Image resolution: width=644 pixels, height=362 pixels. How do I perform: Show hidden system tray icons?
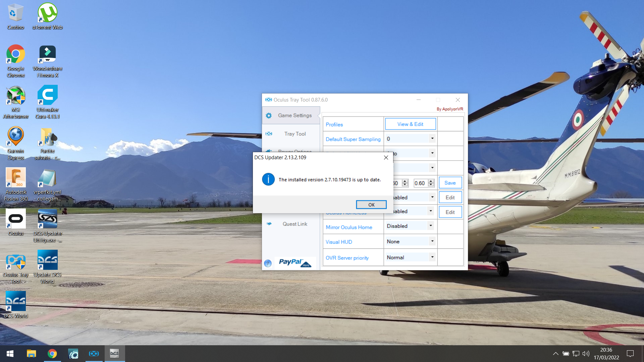coord(555,354)
